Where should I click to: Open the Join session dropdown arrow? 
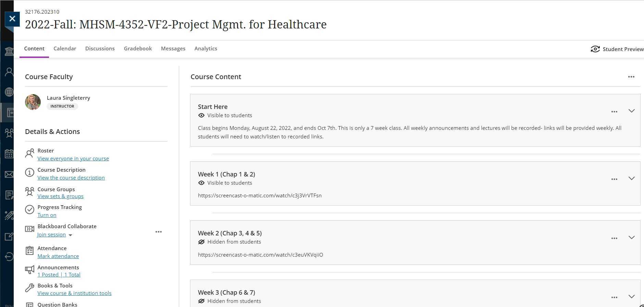71,235
